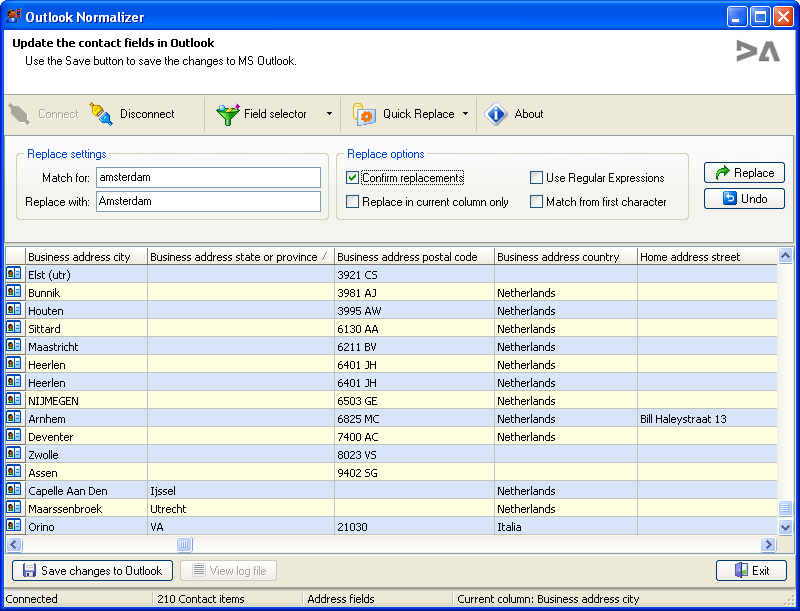Expand the Field selector dropdown arrow
Screen dimensions: 800x611
tap(329, 114)
